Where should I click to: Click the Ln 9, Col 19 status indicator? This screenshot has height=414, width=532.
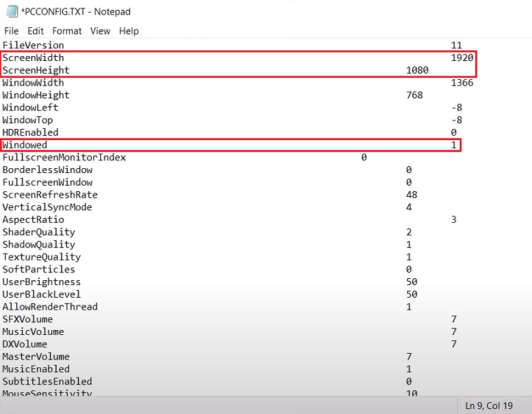pyautogui.click(x=488, y=406)
